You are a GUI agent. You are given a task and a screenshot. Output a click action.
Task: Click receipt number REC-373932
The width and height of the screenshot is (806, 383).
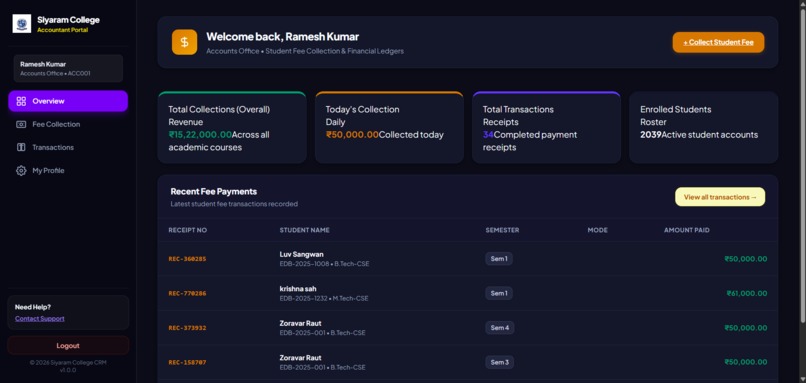tap(187, 328)
